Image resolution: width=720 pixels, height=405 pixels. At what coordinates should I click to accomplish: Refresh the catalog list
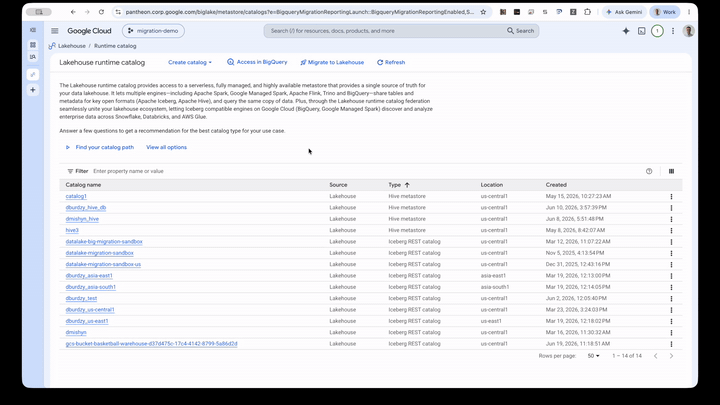(x=391, y=62)
